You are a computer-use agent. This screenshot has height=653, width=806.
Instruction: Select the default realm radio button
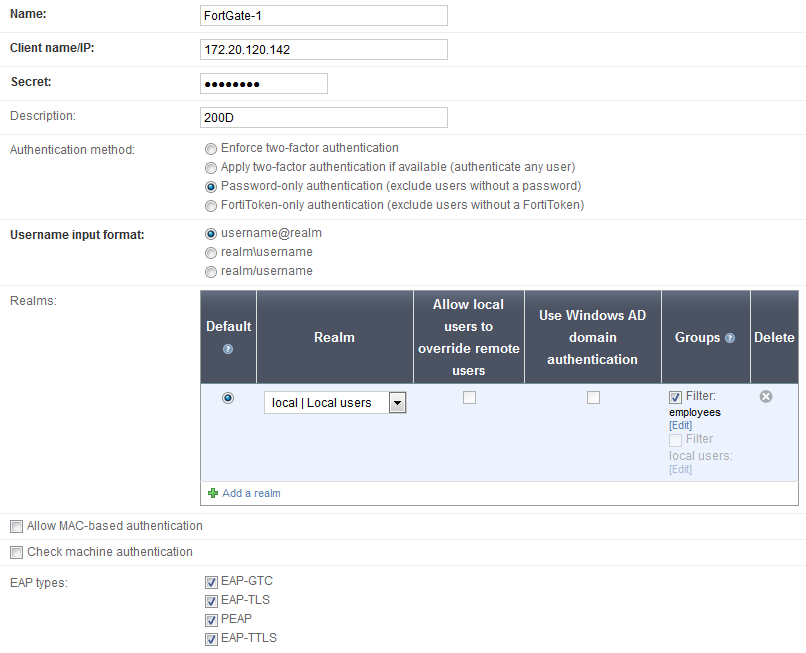coord(228,398)
